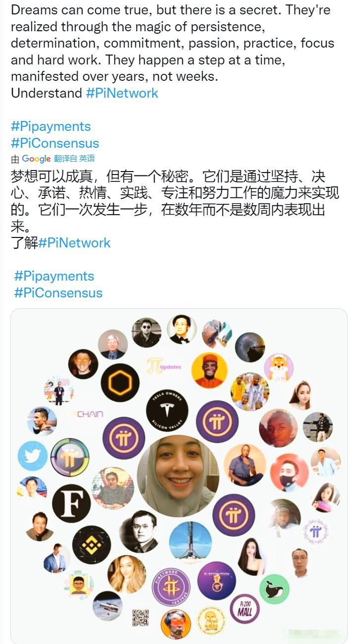Open the #PiConsensus hashtag in the translated text
This screenshot has height=644, width=353.
[59, 293]
